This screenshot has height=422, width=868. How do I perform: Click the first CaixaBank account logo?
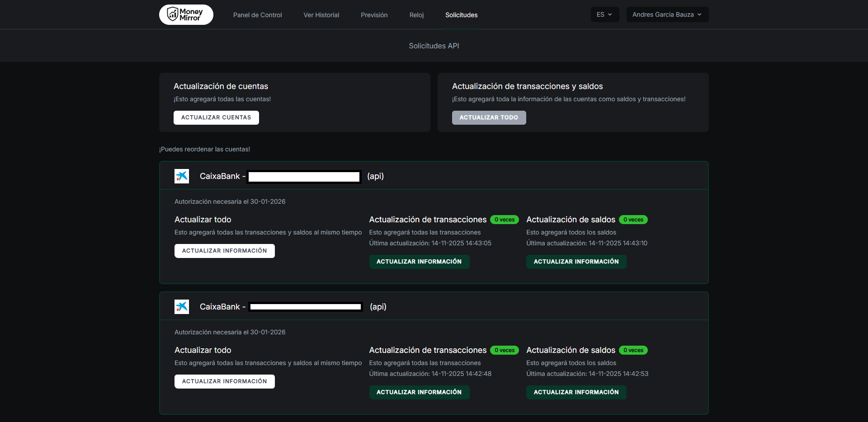click(x=182, y=176)
